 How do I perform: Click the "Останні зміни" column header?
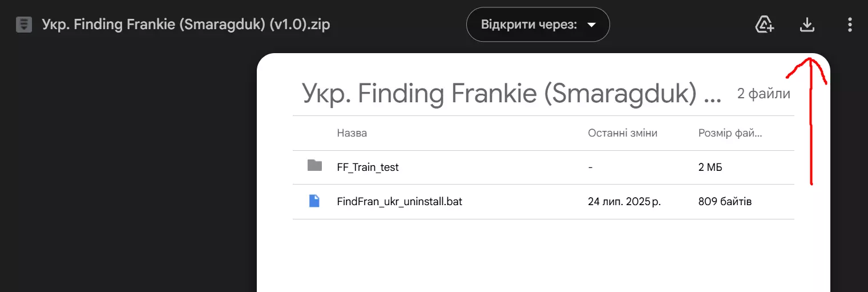click(622, 133)
